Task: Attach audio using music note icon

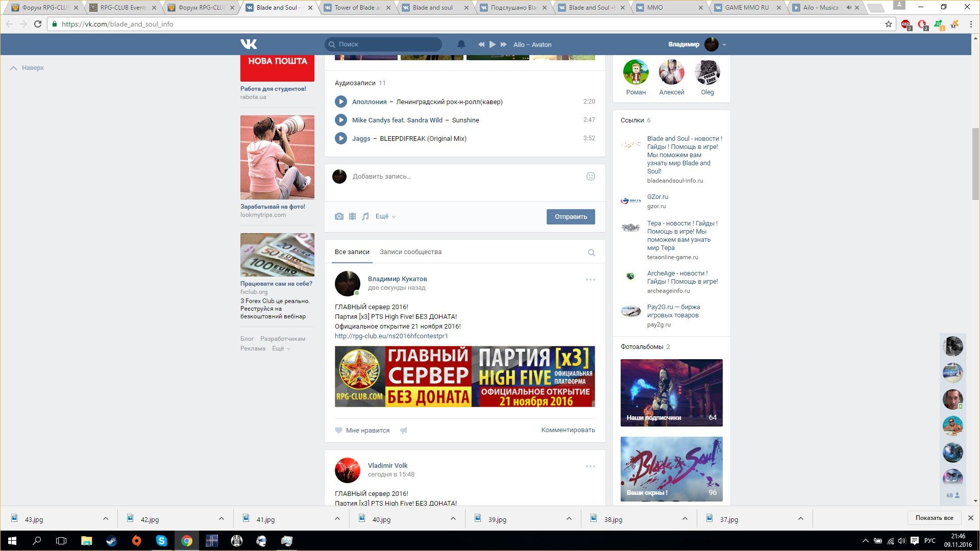Action: (365, 216)
